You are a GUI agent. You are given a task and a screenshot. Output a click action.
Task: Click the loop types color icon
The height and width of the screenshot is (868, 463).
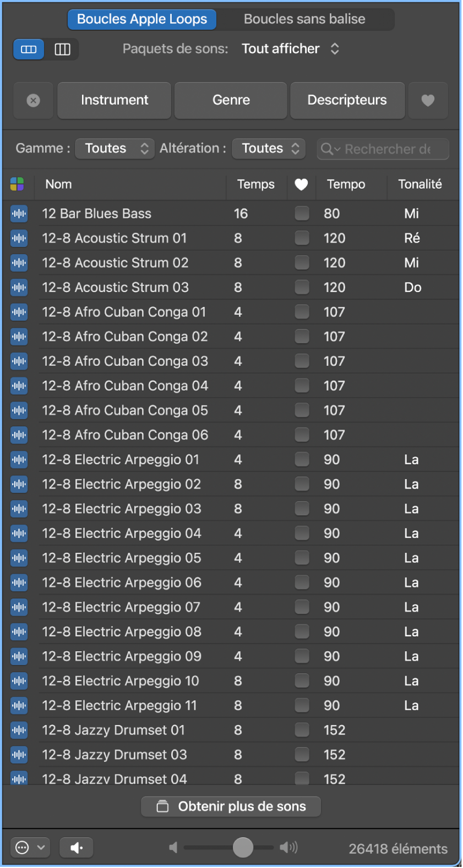point(18,184)
